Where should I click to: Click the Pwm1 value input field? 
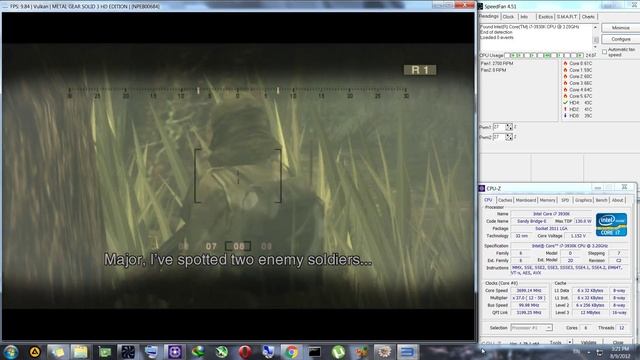pos(499,127)
